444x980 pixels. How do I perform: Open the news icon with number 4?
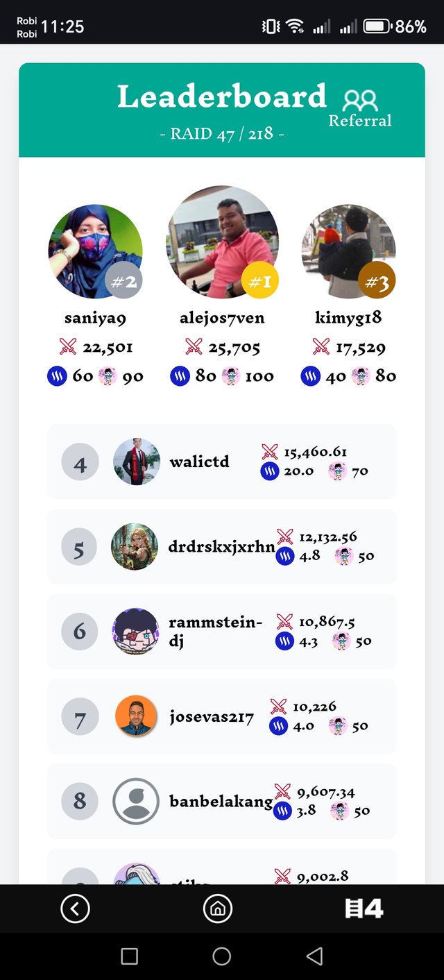click(x=364, y=909)
